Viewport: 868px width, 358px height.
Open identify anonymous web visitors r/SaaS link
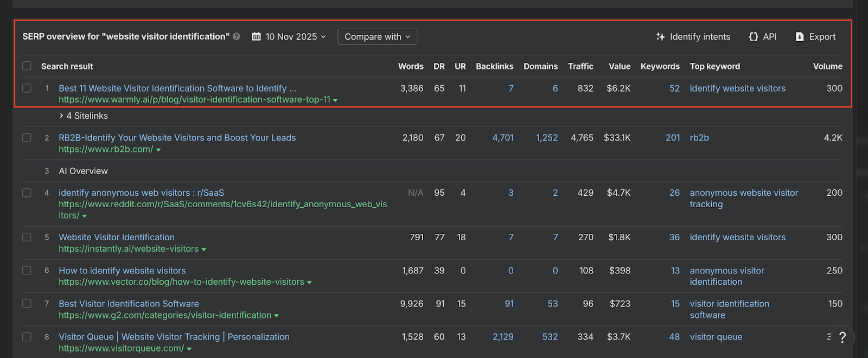point(141,193)
